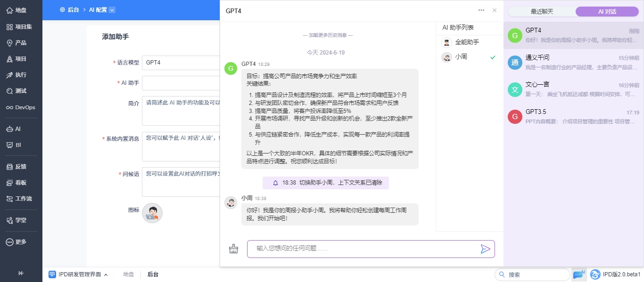This screenshot has width=644, height=282.
Task: Open the three-dots menu in GPT4 header
Action: (481, 10)
